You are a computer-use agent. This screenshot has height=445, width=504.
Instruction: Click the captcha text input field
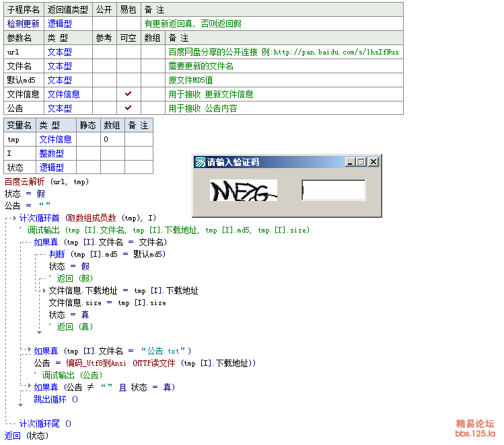pos(334,190)
